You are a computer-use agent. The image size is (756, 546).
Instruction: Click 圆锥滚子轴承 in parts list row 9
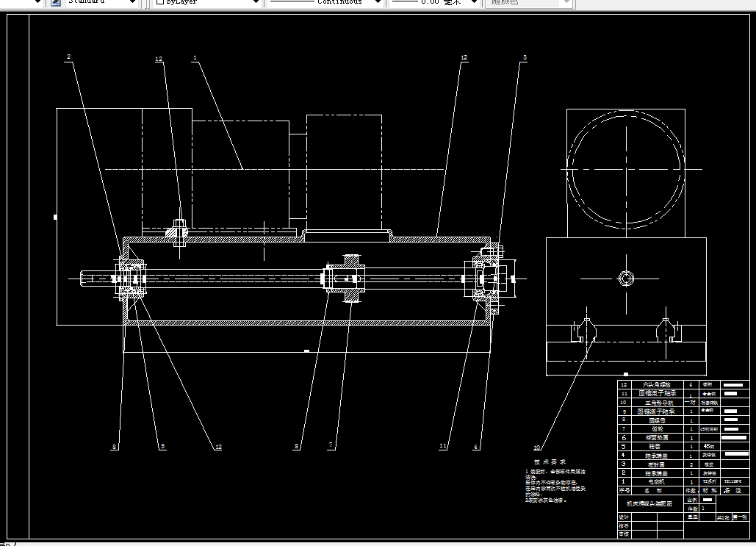(656, 412)
